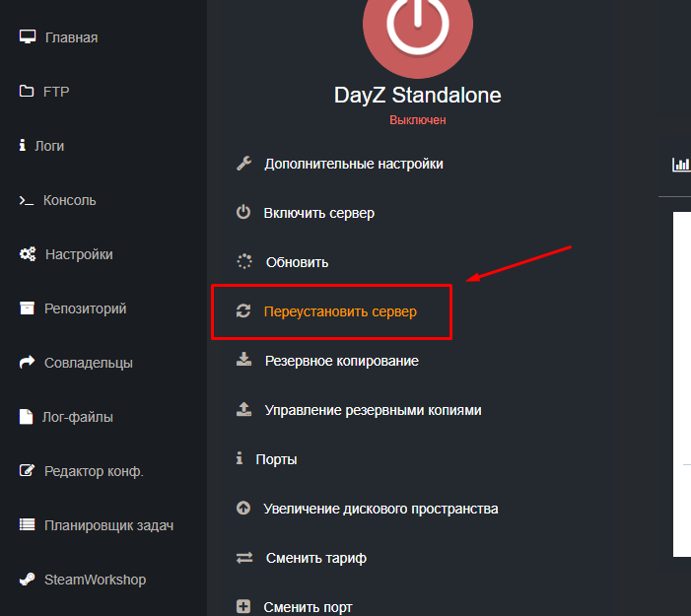
Task: Open Планировщик задач in the sidebar
Action: [108, 525]
